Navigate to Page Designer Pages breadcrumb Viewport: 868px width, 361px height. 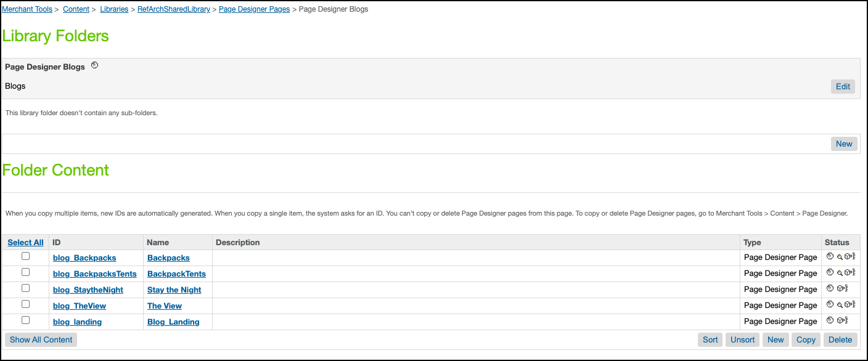pyautogui.click(x=254, y=9)
